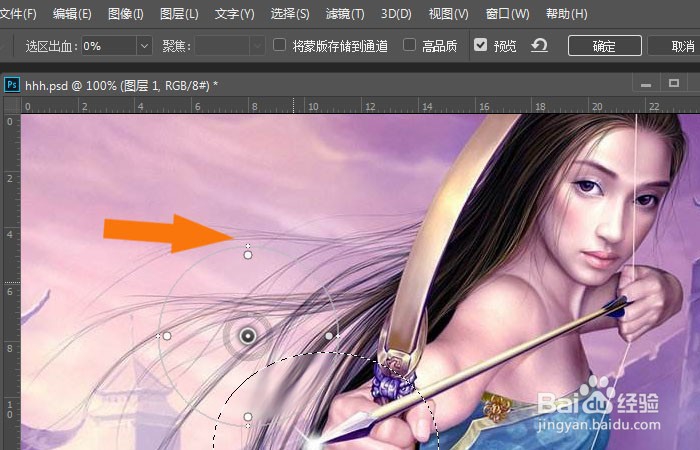This screenshot has width=700, height=450.
Task: Click the 聚焦 input field
Action: coord(222,46)
